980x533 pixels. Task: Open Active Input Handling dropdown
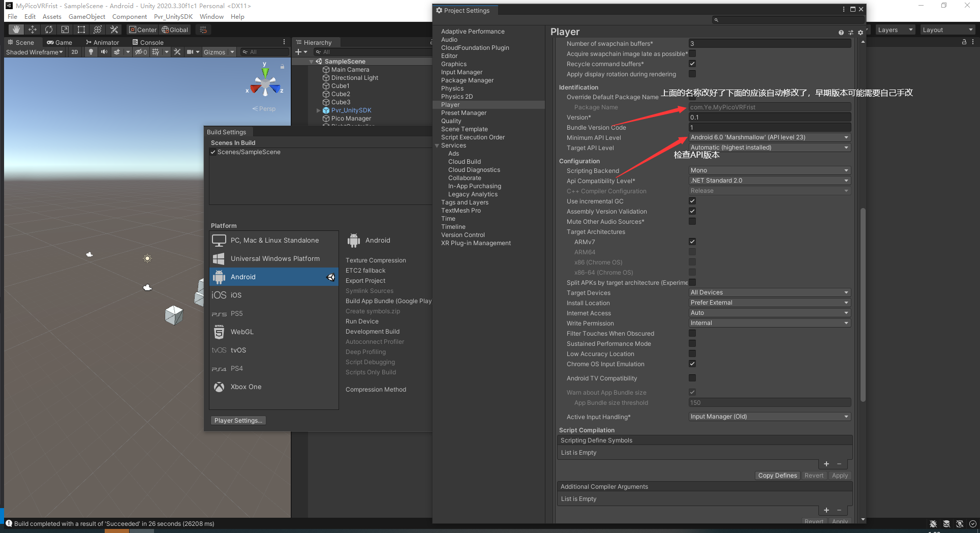[770, 417]
